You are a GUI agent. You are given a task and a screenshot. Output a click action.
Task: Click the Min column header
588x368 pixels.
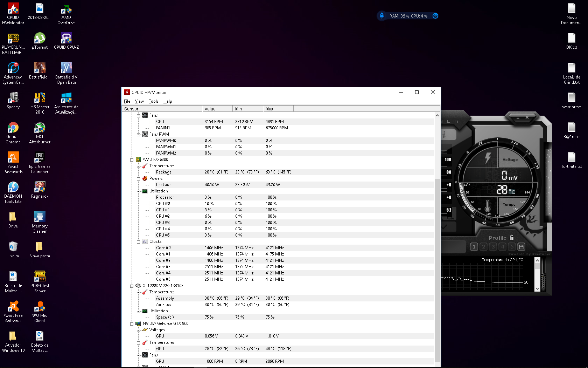click(248, 109)
